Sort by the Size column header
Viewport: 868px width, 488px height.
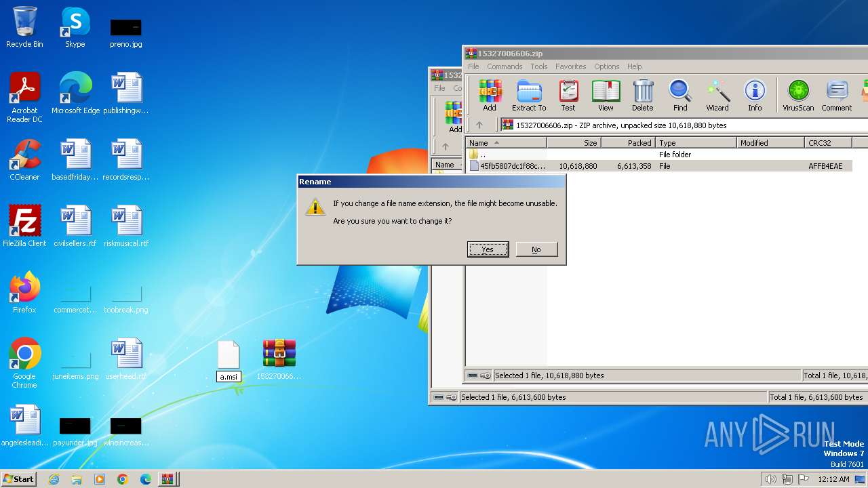click(x=574, y=143)
